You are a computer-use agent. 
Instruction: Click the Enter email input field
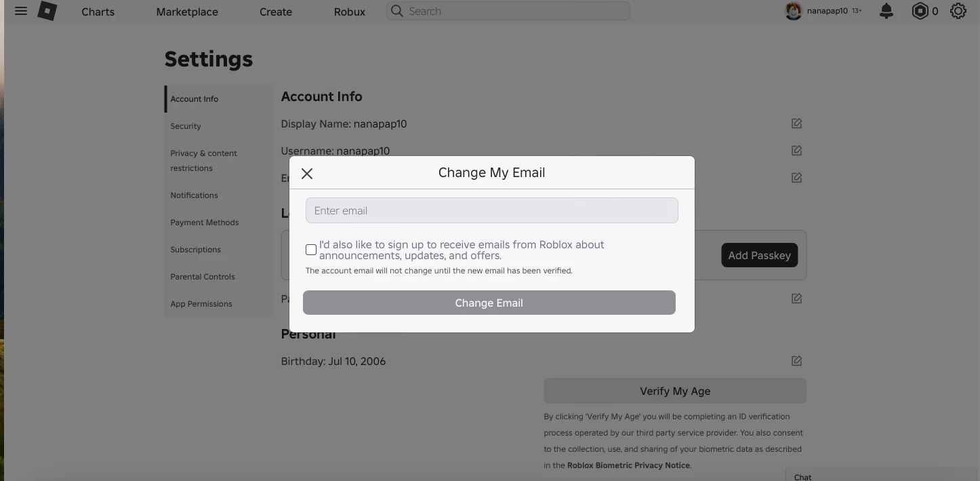click(492, 210)
